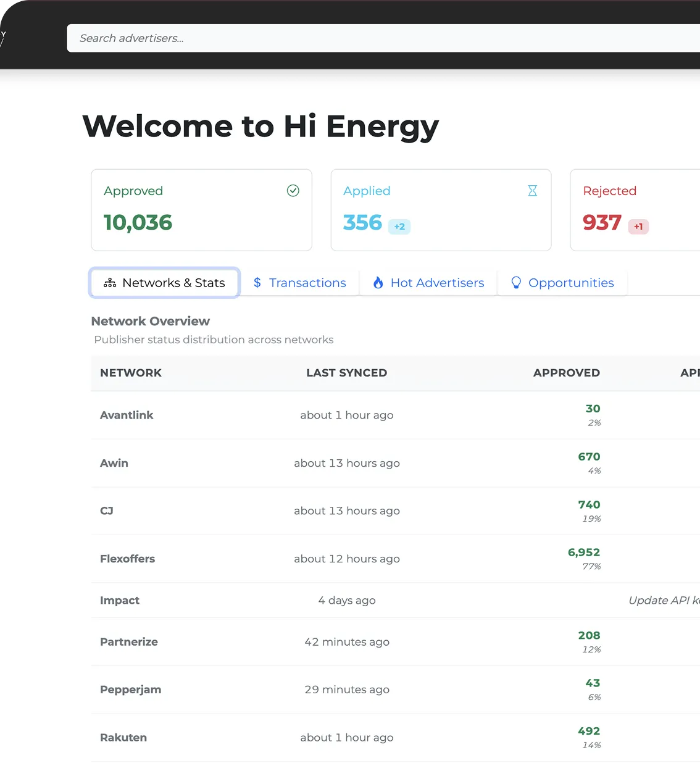Click Flexoffers' 'about 12 hours ago' sync time
The image size is (700, 763).
(x=347, y=559)
